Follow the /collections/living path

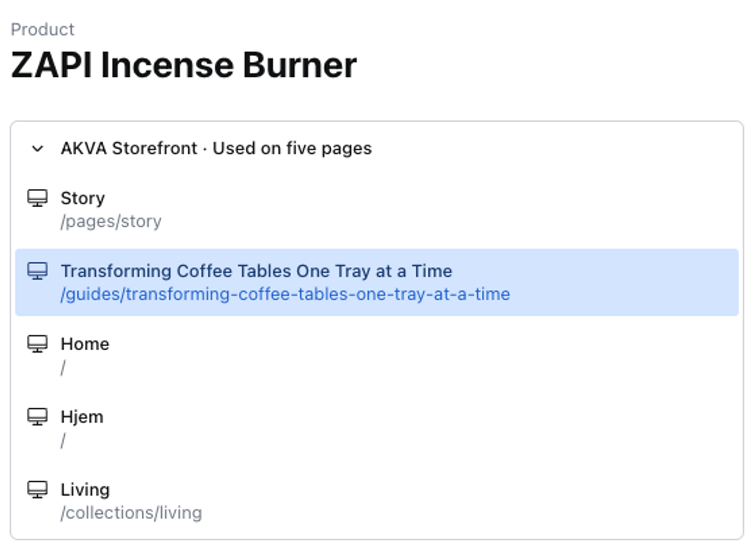pyautogui.click(x=131, y=513)
